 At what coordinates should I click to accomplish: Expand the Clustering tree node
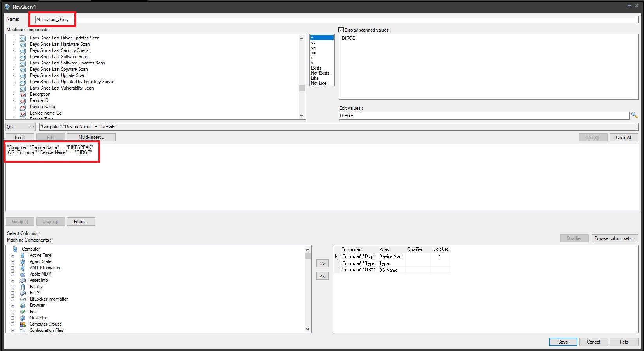click(13, 318)
